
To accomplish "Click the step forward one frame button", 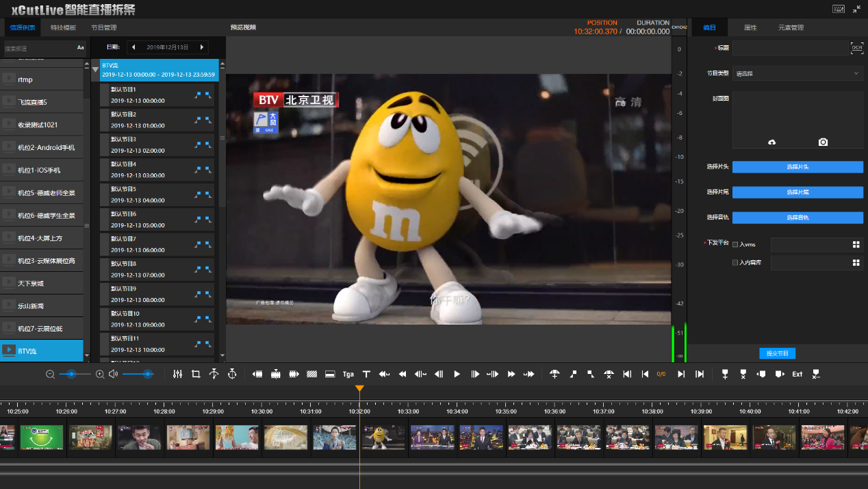I will pyautogui.click(x=475, y=374).
